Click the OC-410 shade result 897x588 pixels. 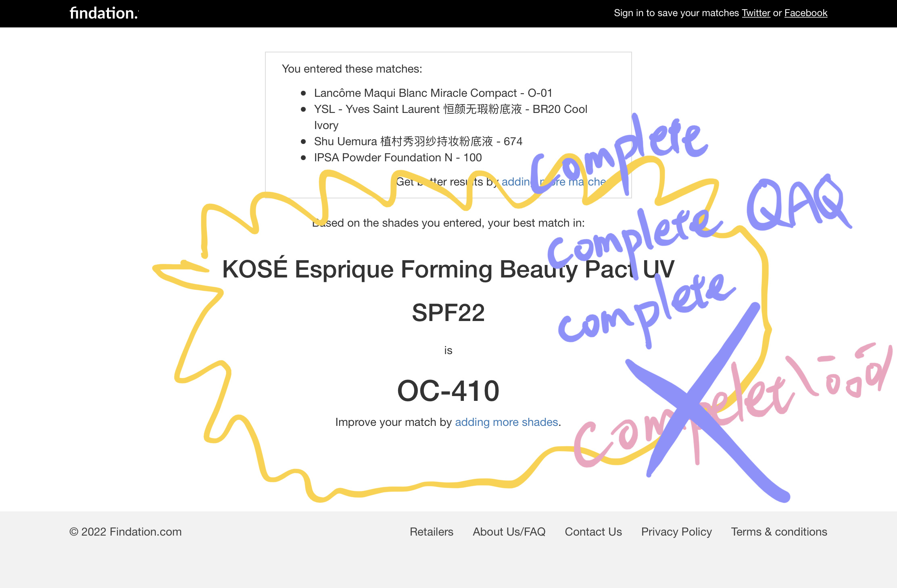(448, 391)
